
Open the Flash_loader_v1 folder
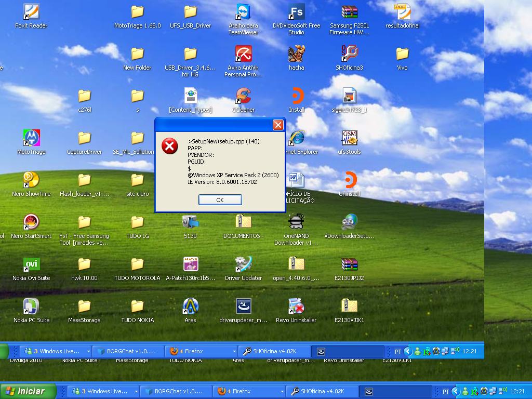pos(85,180)
